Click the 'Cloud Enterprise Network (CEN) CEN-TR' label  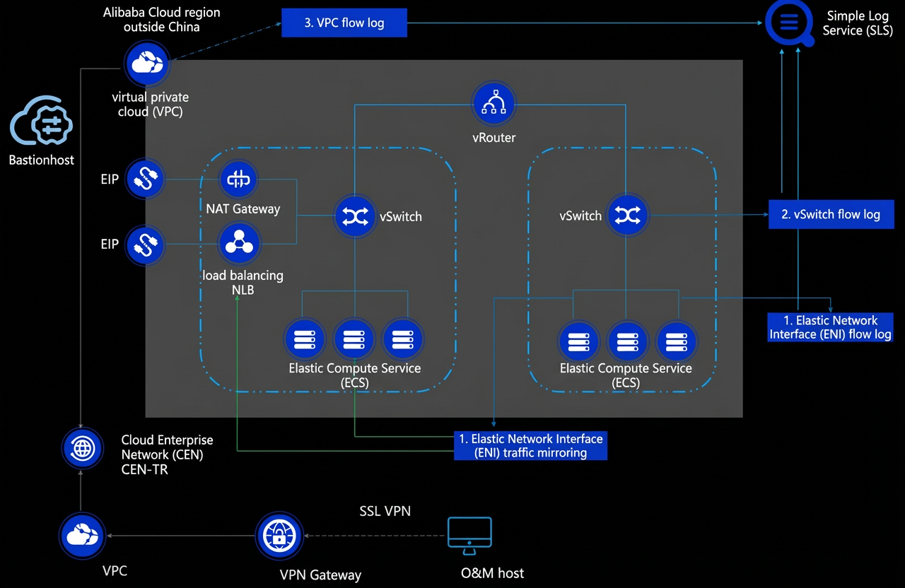(168, 454)
